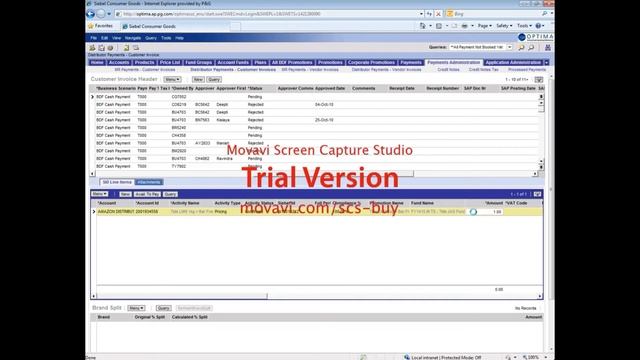The height and width of the screenshot is (360, 640).
Task: Open the IE Safety dropdown menu
Action: [x=504, y=26]
